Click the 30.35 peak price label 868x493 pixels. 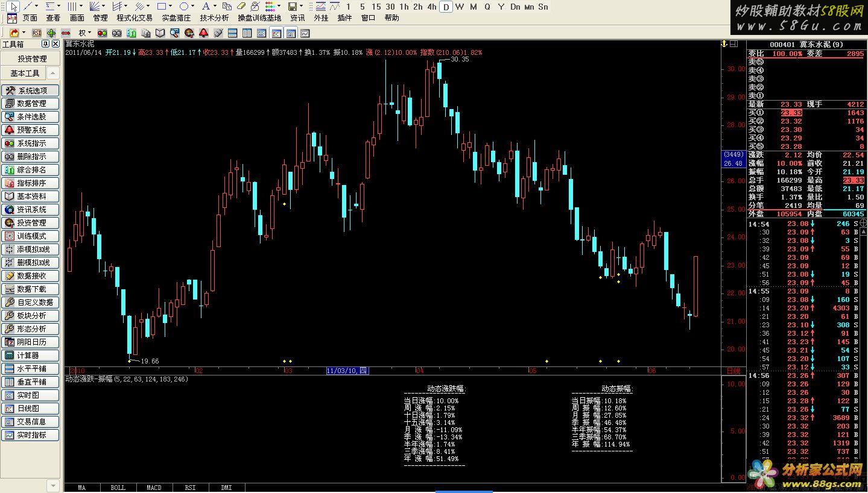pyautogui.click(x=460, y=59)
